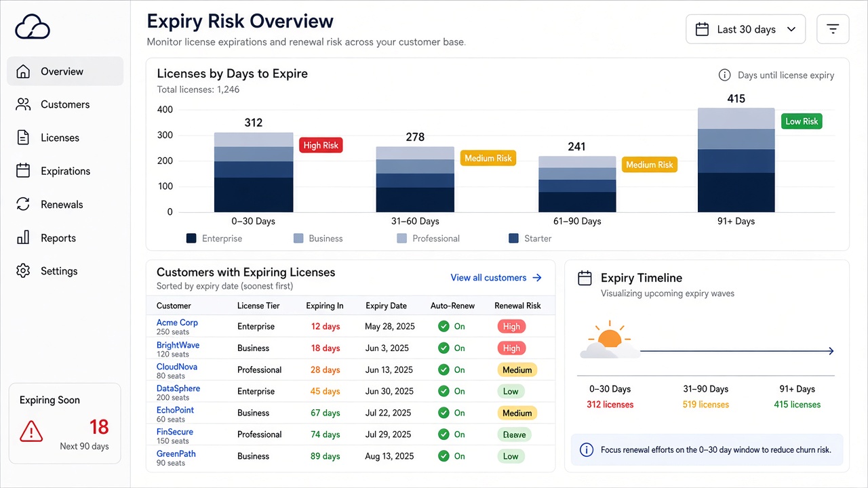Click the Enterprise legend swatch

point(191,239)
